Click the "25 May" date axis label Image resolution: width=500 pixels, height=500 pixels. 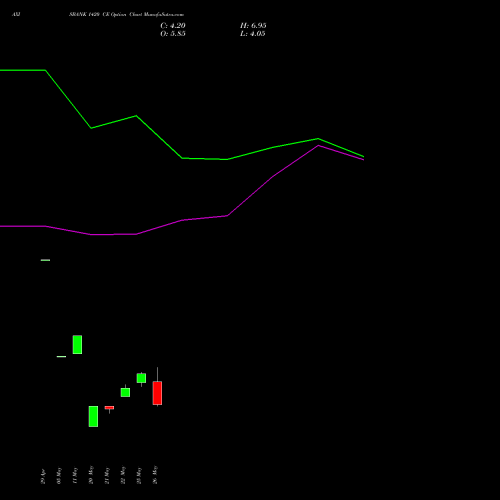tap(139, 476)
